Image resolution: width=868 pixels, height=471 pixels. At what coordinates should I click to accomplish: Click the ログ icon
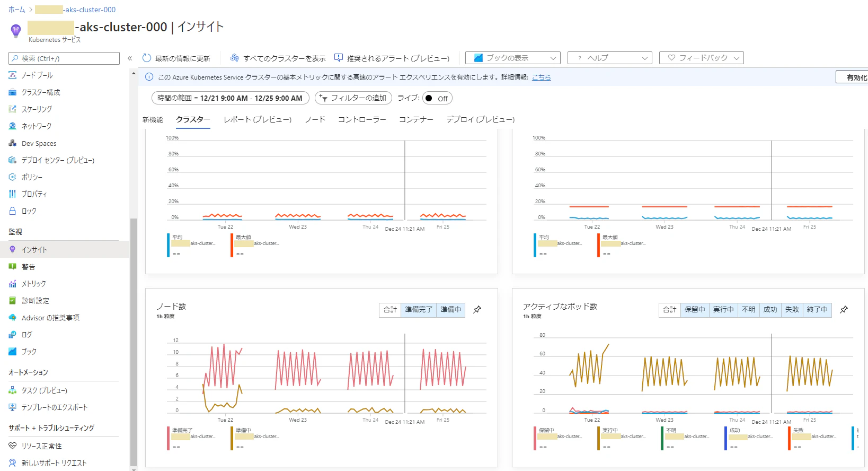[13, 335]
